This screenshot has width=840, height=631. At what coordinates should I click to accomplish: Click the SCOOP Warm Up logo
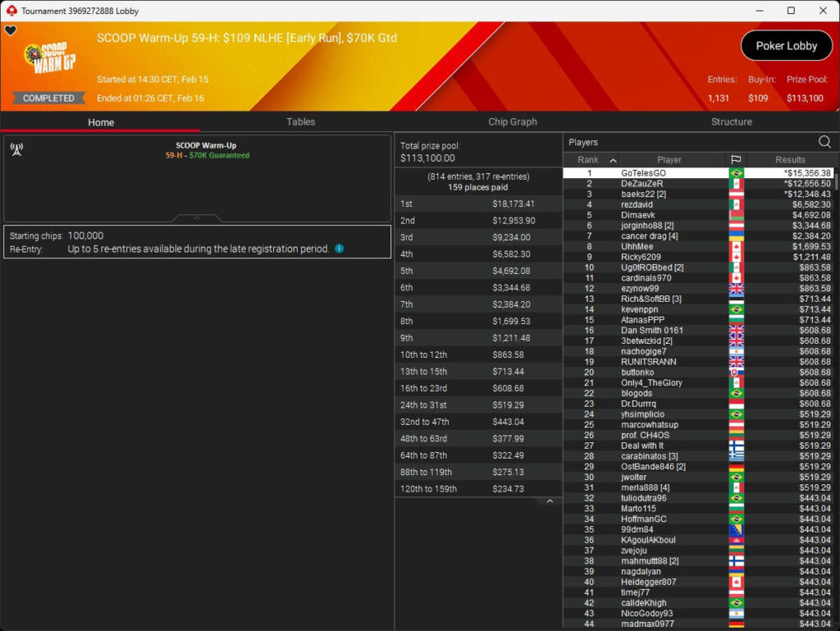tap(49, 59)
